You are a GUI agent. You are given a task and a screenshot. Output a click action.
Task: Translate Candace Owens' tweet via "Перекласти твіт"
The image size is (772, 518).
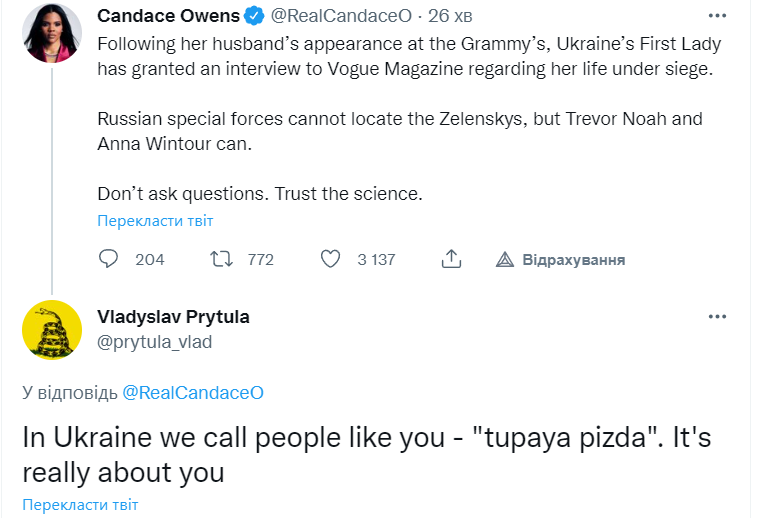[x=155, y=221]
